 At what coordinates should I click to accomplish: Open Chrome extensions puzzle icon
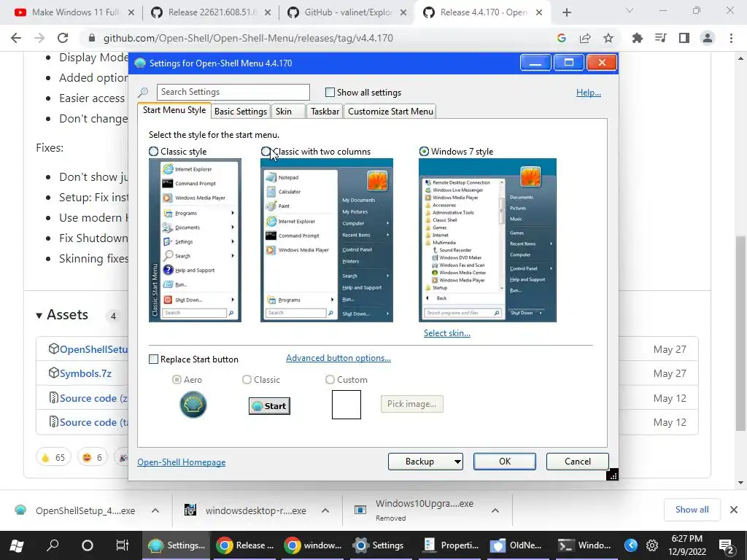pos(637,38)
